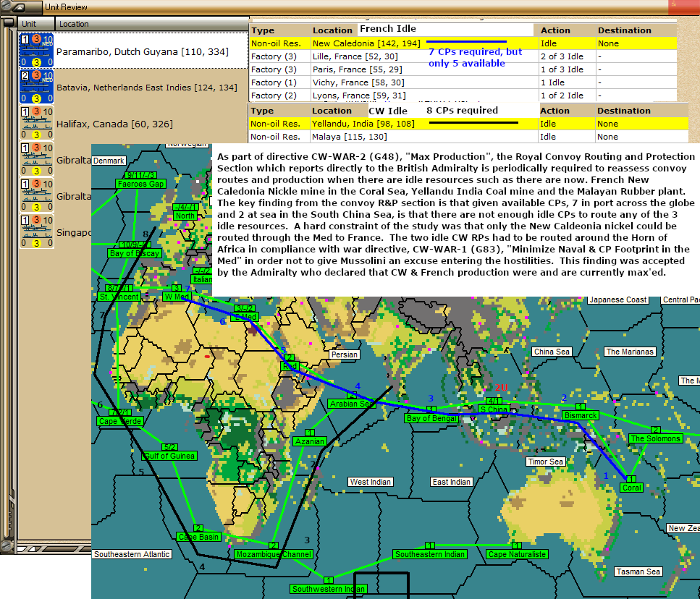This screenshot has width=700, height=599.
Task: Select the Batavia Dutch convoy unit icon
Action: point(37,87)
